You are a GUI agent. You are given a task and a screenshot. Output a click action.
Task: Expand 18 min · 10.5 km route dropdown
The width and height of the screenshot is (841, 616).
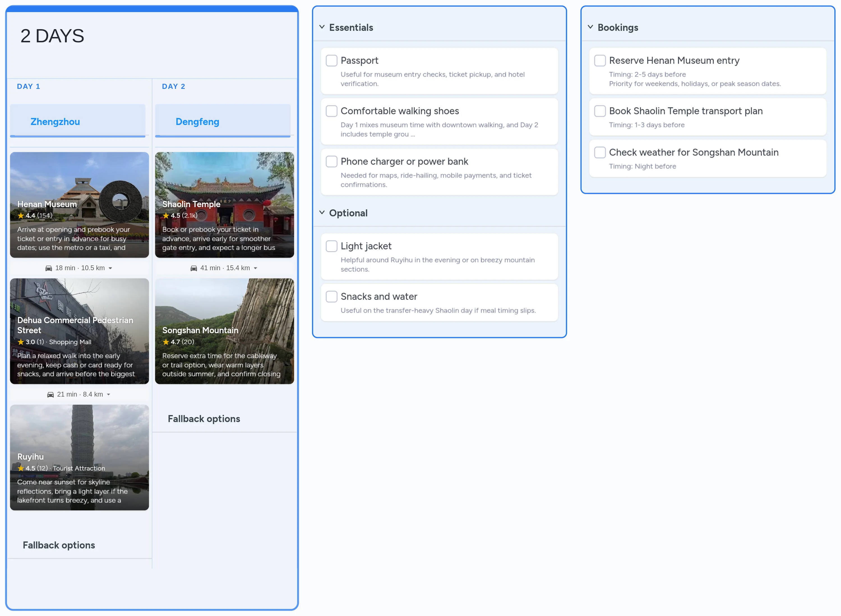[110, 268]
